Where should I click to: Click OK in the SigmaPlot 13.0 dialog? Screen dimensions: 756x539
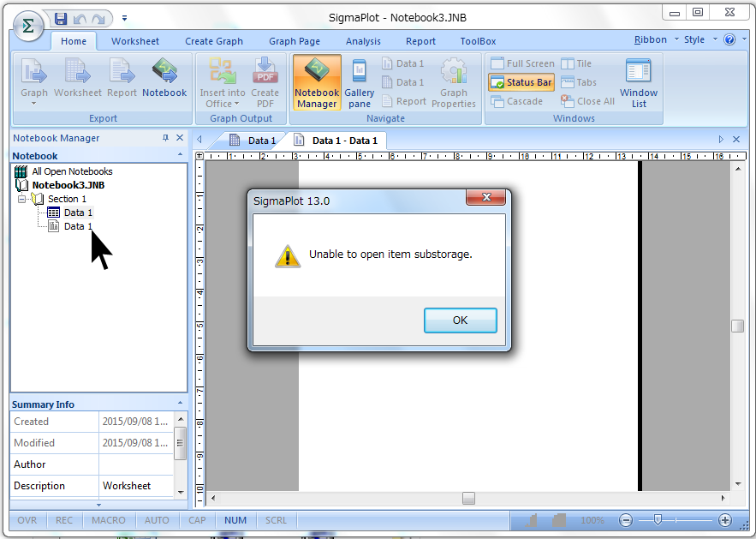(x=460, y=320)
